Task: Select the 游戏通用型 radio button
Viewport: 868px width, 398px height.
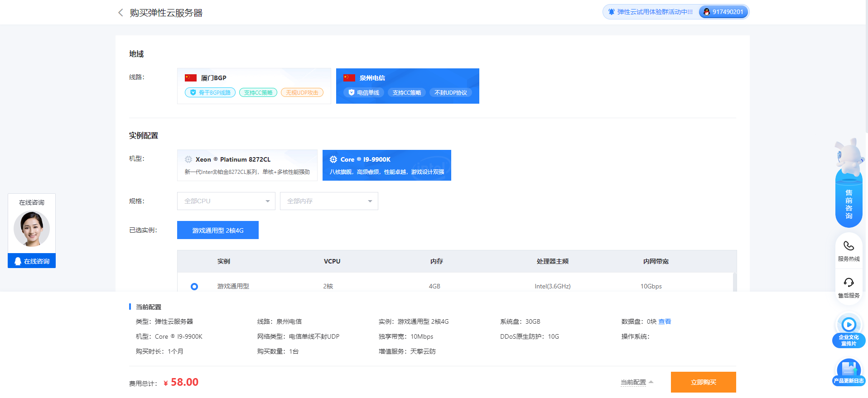Action: (194, 287)
